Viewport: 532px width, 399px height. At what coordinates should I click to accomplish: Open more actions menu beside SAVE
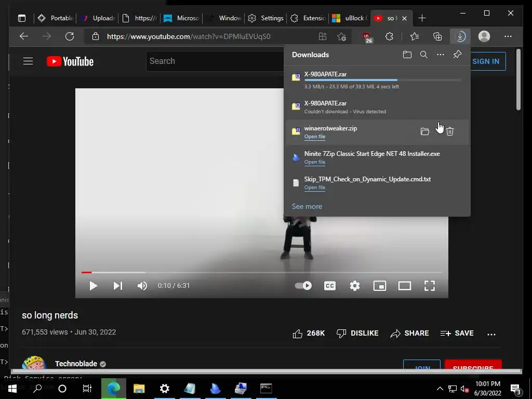(x=491, y=334)
